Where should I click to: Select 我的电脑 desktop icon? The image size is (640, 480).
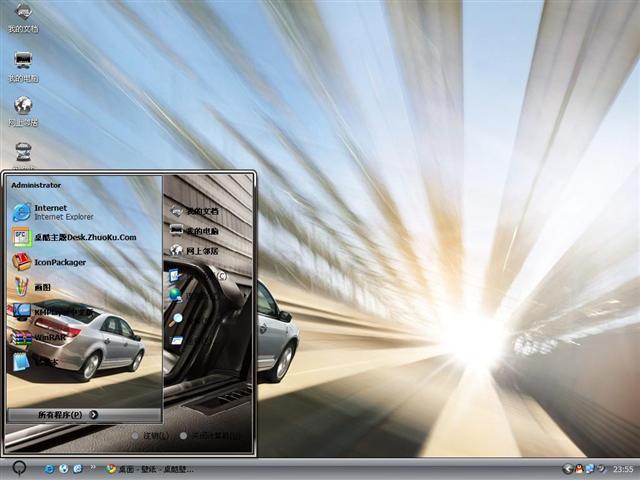tap(23, 67)
